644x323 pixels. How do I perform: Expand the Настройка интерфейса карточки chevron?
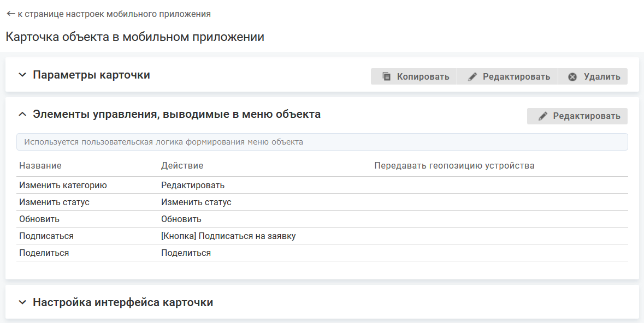click(x=22, y=302)
